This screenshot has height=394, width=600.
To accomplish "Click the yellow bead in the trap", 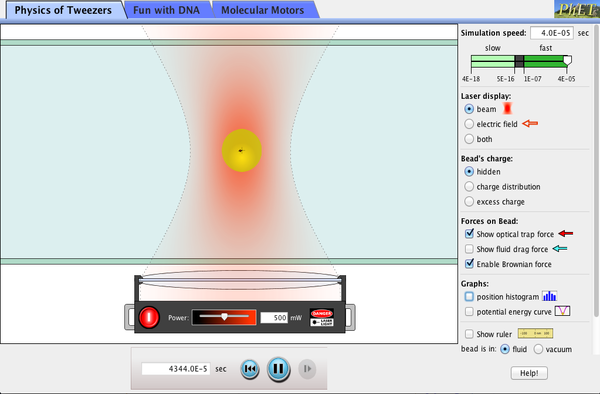I will point(241,150).
